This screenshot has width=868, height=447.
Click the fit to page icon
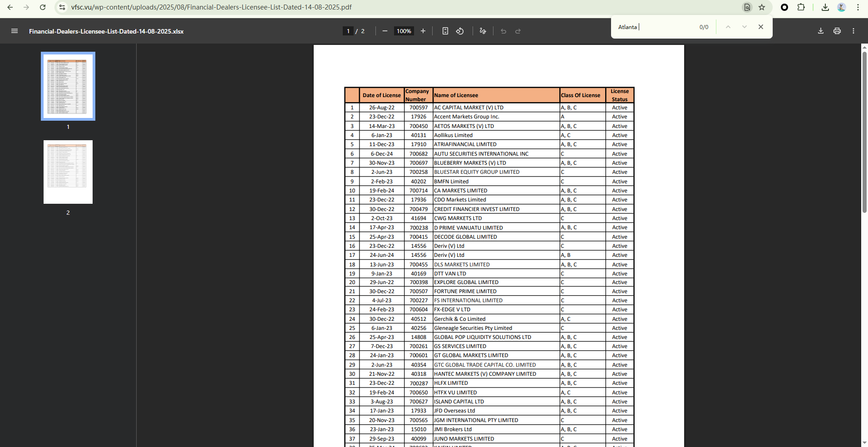(445, 31)
